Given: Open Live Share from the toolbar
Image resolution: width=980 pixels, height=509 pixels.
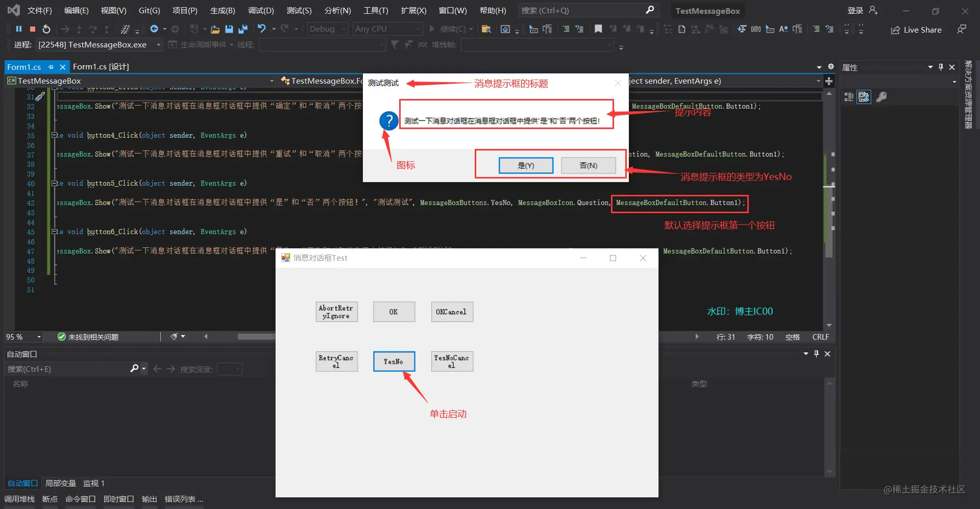Looking at the screenshot, I should point(916,30).
